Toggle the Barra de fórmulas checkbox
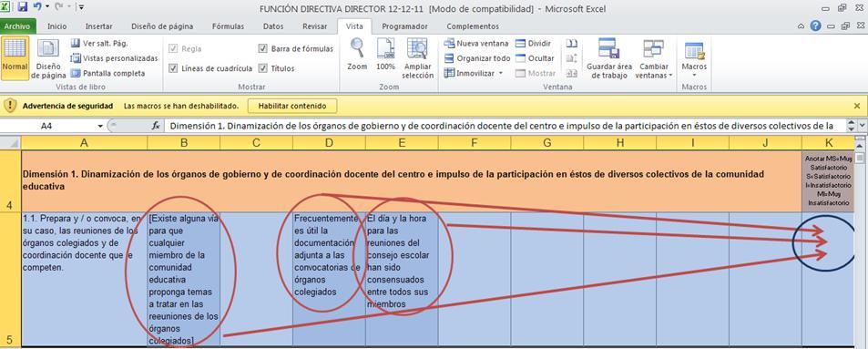Viewport: 868px width, 349px height. point(263,48)
